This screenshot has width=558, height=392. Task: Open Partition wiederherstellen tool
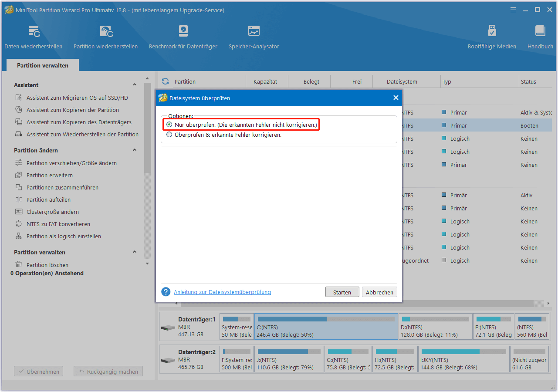pyautogui.click(x=106, y=37)
